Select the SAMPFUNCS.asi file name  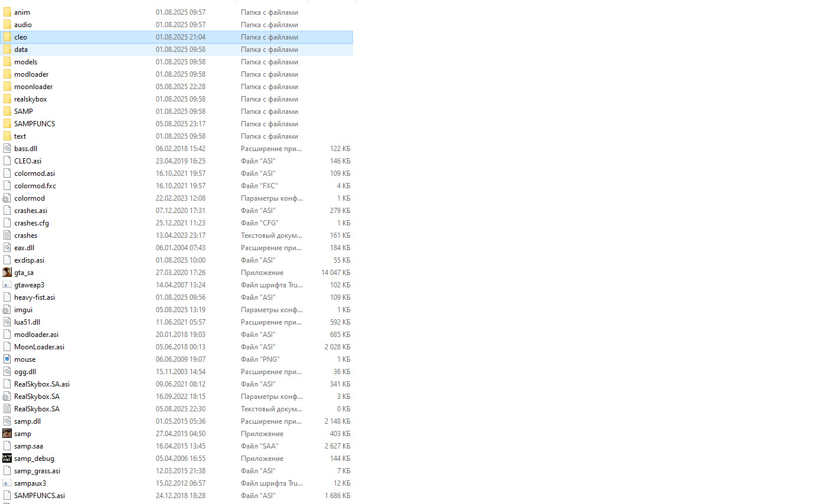[40, 496]
